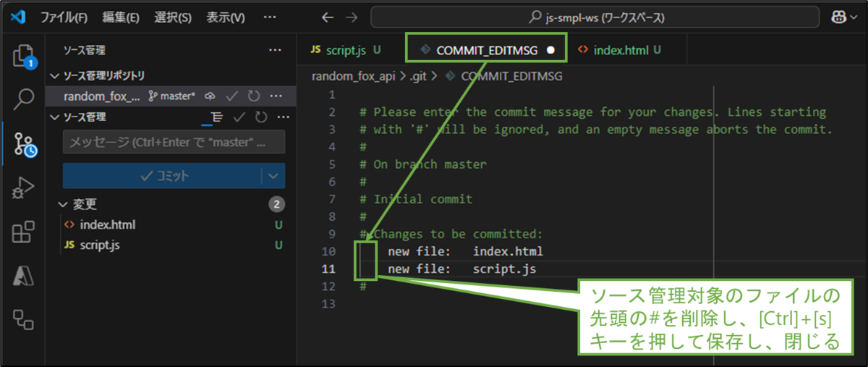This screenshot has width=868, height=367.
Task: Click commit checkmark in ソース管理 section header
Action: [239, 117]
